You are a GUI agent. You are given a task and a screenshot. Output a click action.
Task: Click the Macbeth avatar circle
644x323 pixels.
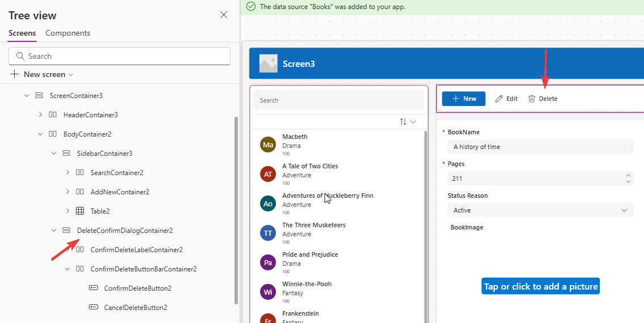point(268,145)
